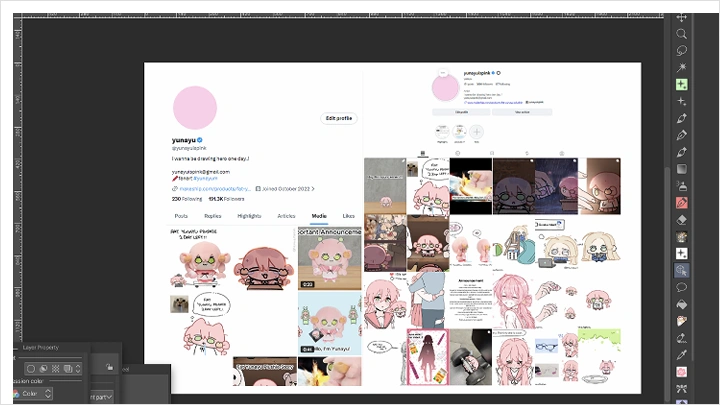Select the Auto select magic wand tool

tap(681, 68)
